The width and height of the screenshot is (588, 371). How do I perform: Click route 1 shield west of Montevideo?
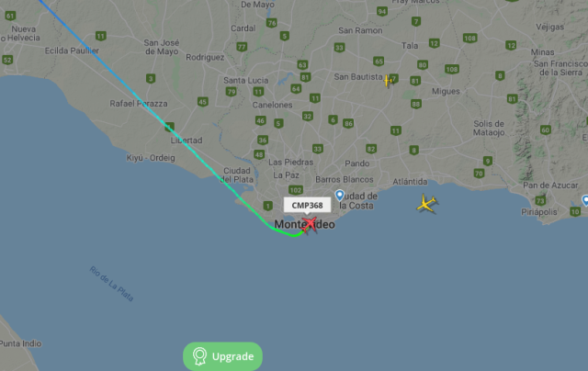click(267, 206)
